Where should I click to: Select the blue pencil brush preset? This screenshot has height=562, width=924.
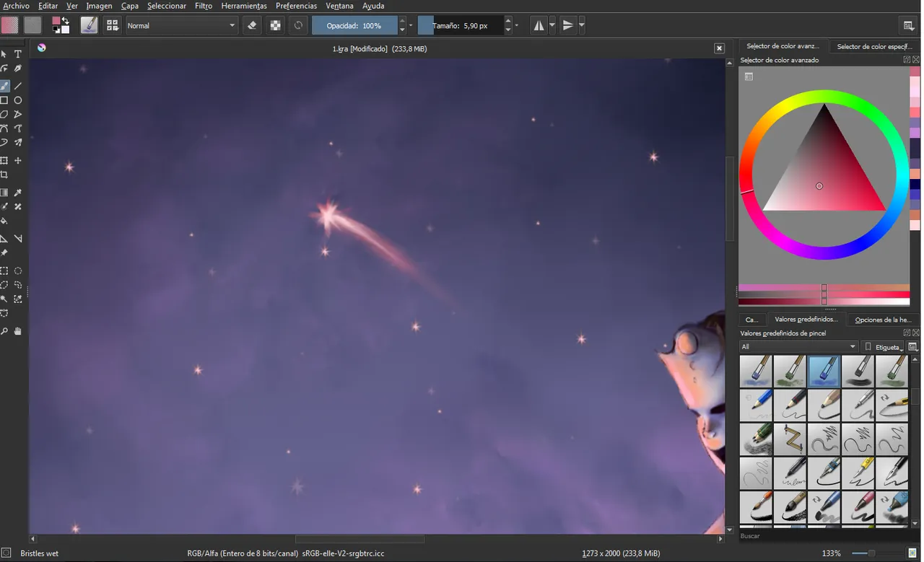[756, 405]
